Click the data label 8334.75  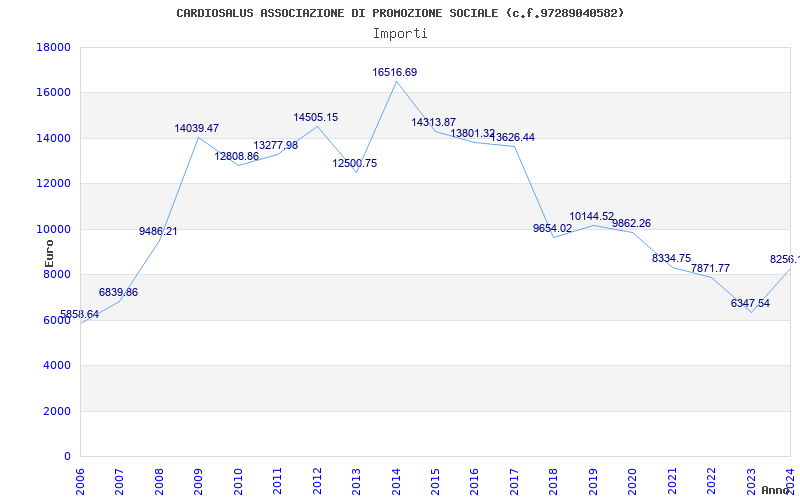pos(671,258)
